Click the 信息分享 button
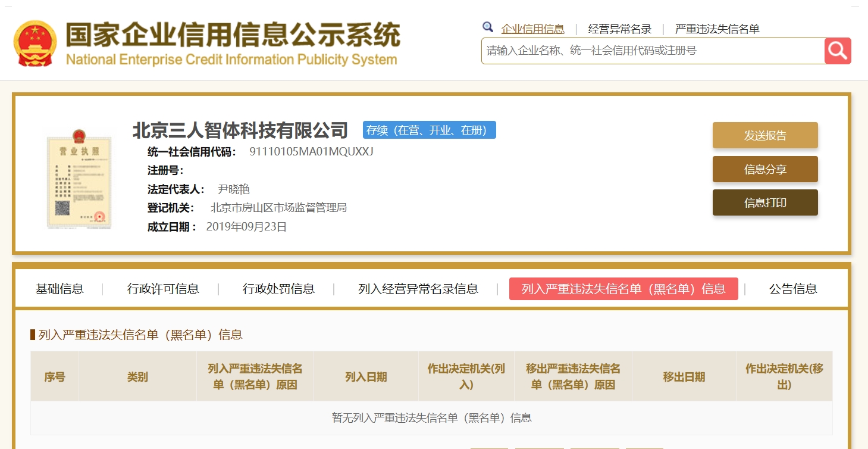868x449 pixels. click(765, 169)
